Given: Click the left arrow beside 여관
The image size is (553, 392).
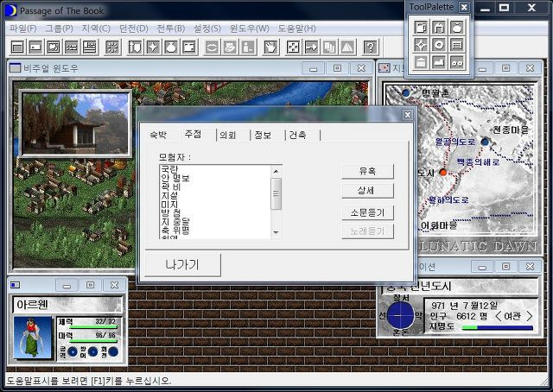Looking at the screenshot, I should tap(498, 316).
